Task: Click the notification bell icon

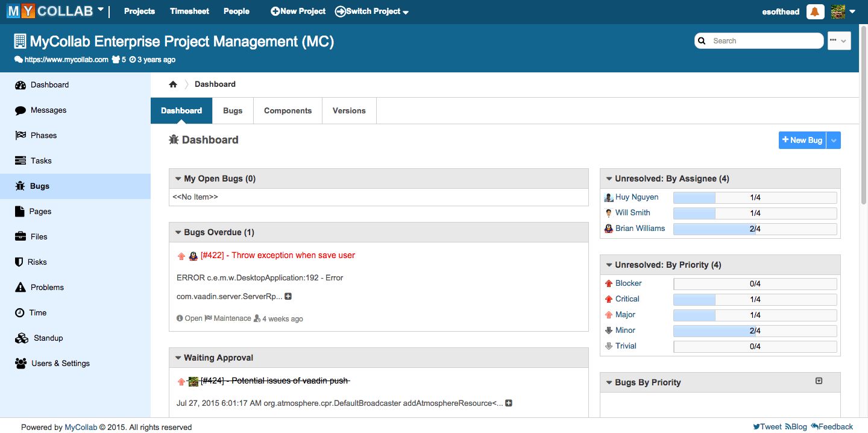Action: tap(815, 11)
